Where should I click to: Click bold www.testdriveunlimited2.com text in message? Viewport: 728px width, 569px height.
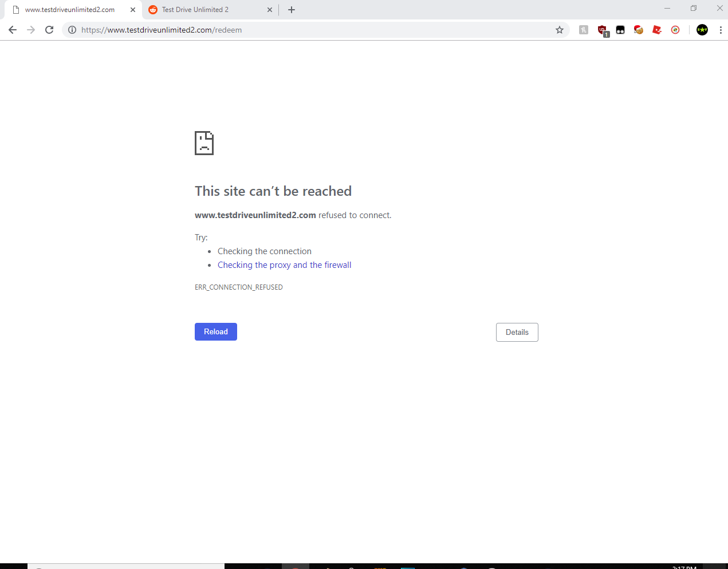pos(255,215)
